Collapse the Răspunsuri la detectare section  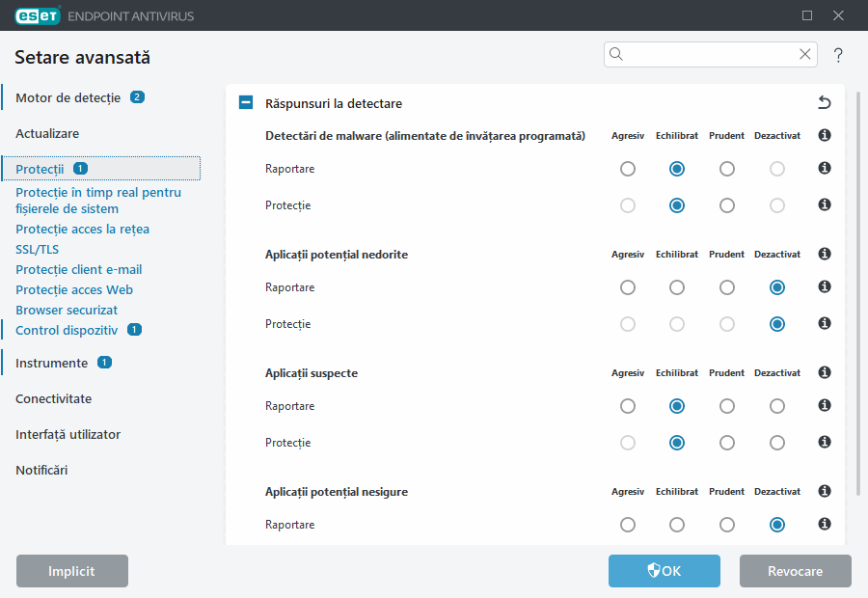tap(246, 102)
